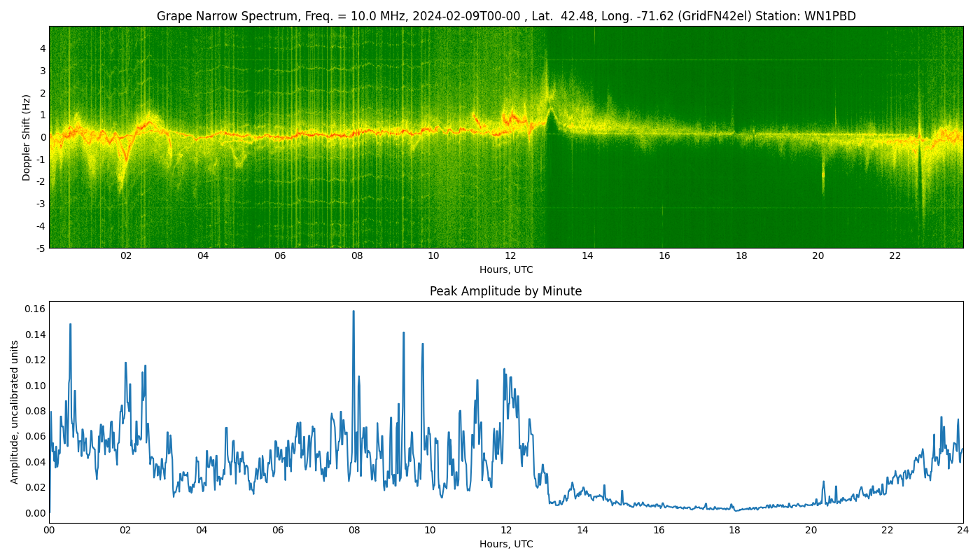The height and width of the screenshot is (560, 980).
Task: Click the Doppler bump peak at 13 hours
Action: [x=551, y=108]
